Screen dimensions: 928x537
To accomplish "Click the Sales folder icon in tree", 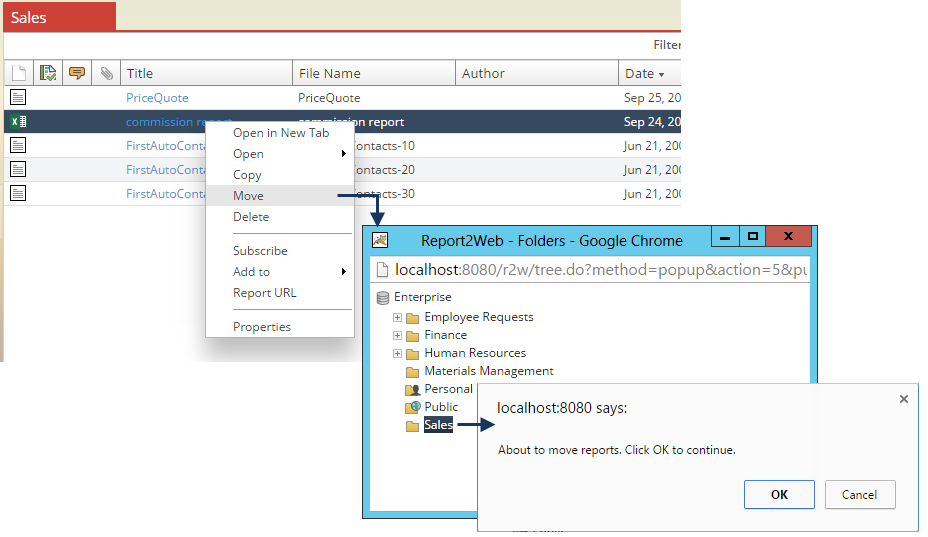I will click(x=413, y=426).
